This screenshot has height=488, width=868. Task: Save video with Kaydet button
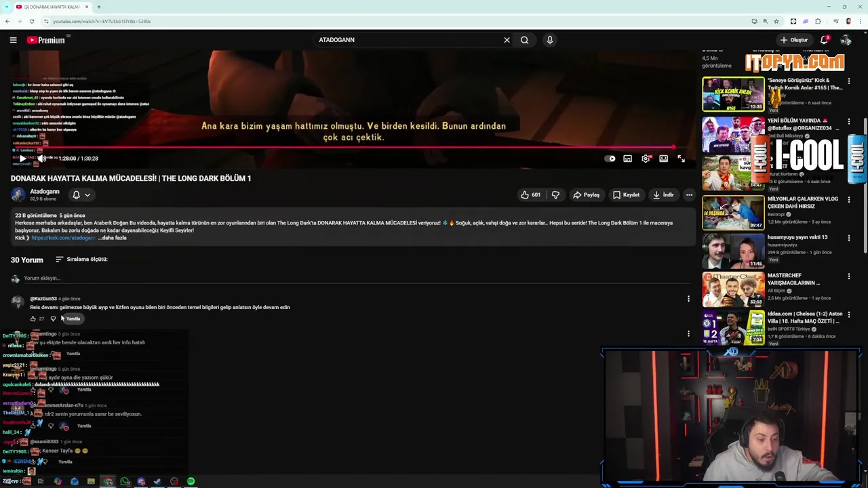tap(627, 195)
